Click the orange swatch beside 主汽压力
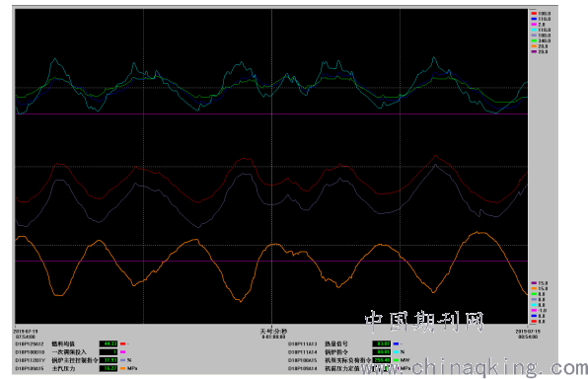Viewport: 588px width, 379px height. pyautogui.click(x=122, y=368)
